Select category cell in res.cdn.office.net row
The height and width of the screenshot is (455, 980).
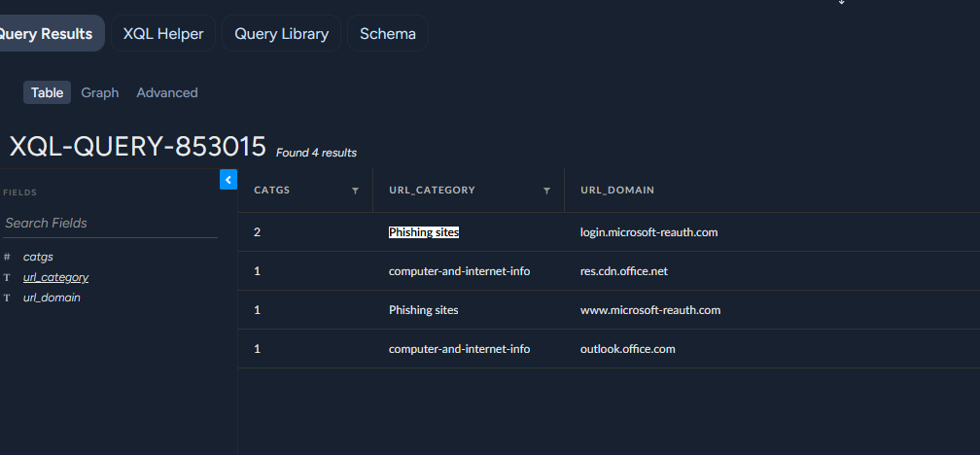coord(459,271)
